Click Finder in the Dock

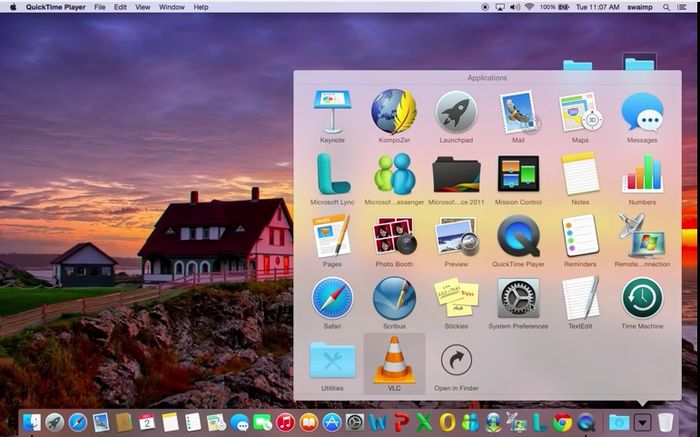(x=32, y=422)
